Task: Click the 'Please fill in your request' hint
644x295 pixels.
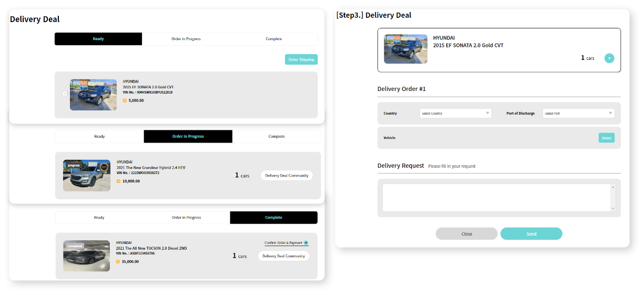Action: coord(452,166)
